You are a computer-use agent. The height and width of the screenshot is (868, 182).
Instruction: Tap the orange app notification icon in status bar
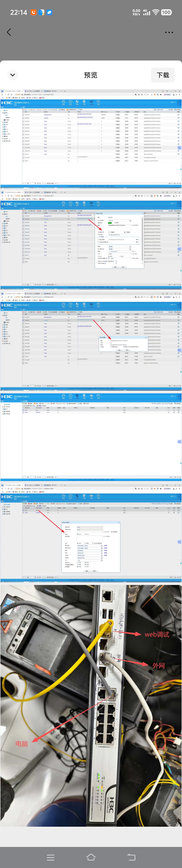pos(34,12)
